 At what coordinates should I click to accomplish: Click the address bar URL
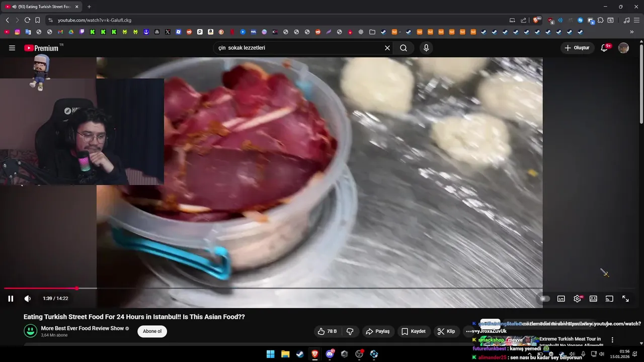tap(95, 20)
